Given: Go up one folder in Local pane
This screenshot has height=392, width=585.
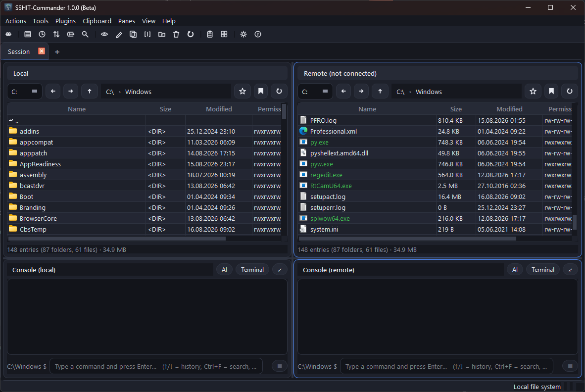Looking at the screenshot, I should click(90, 92).
